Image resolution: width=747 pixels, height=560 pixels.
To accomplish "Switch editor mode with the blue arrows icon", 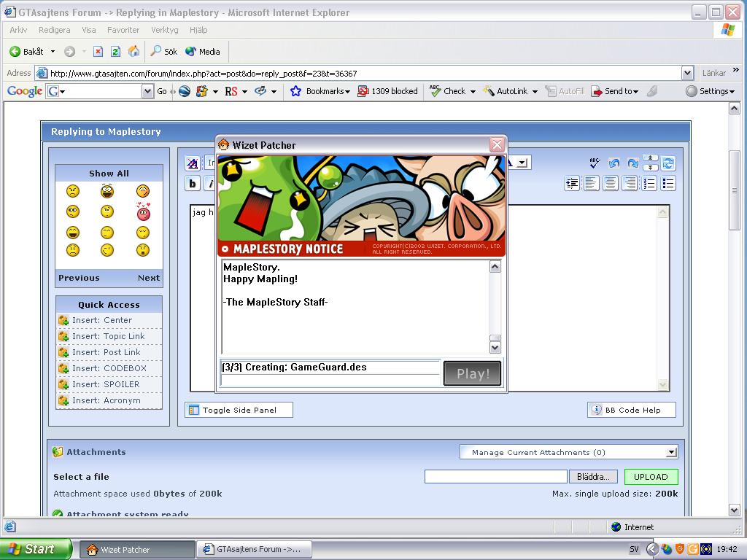I will [668, 163].
